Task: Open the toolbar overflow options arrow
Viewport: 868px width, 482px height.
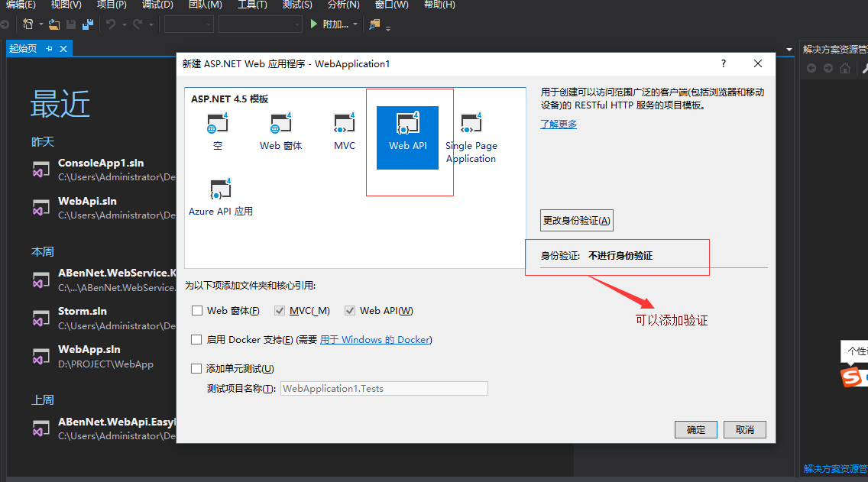Action: coord(388,28)
